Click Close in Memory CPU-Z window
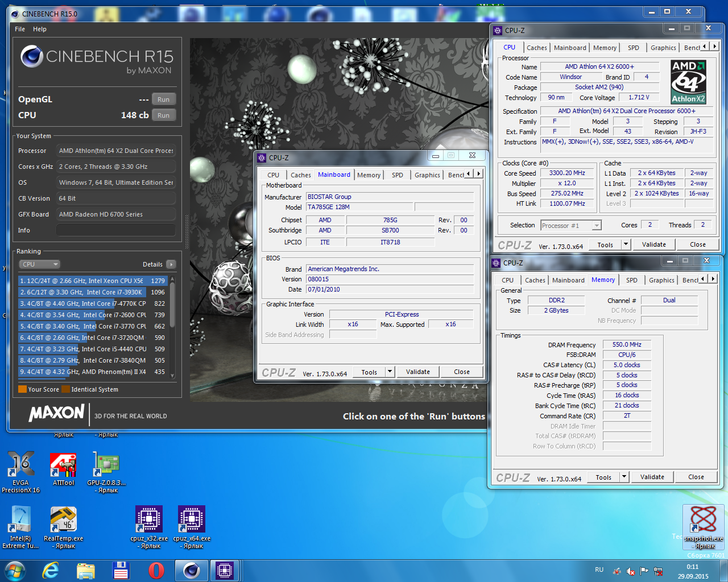The height and width of the screenshot is (582, 728). click(x=696, y=477)
